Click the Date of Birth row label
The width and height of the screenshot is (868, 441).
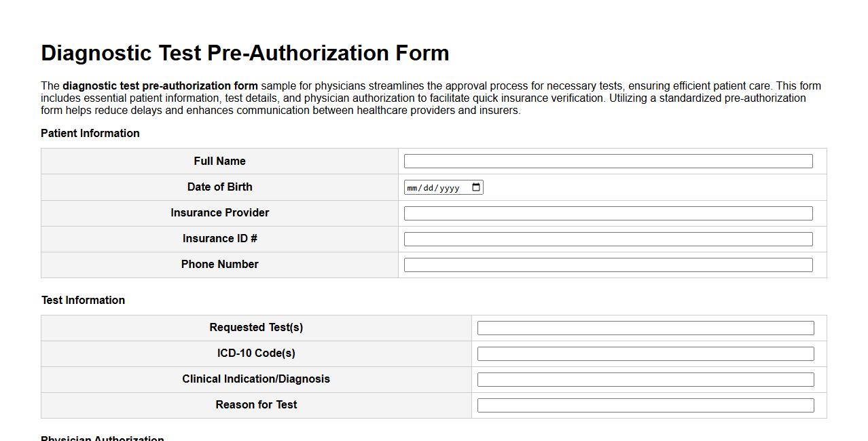tap(219, 187)
